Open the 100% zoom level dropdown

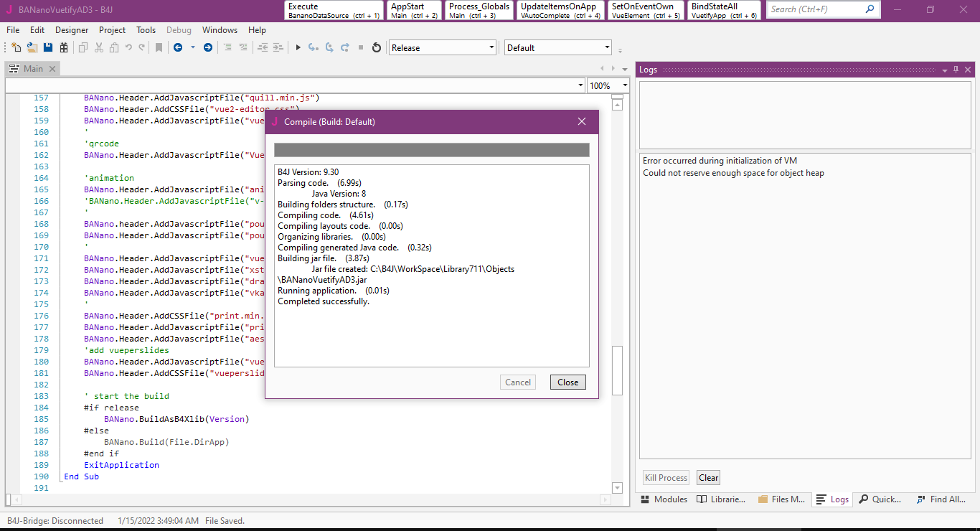pos(625,85)
